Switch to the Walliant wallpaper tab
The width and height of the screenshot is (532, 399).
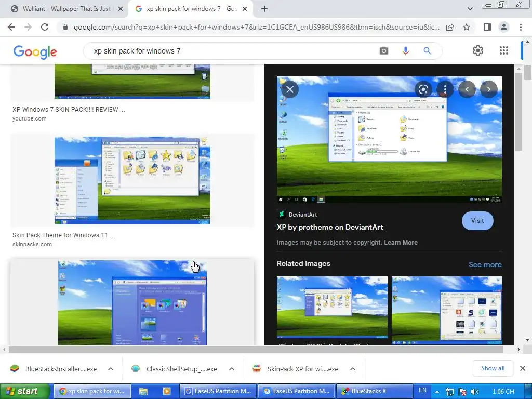pos(66,9)
